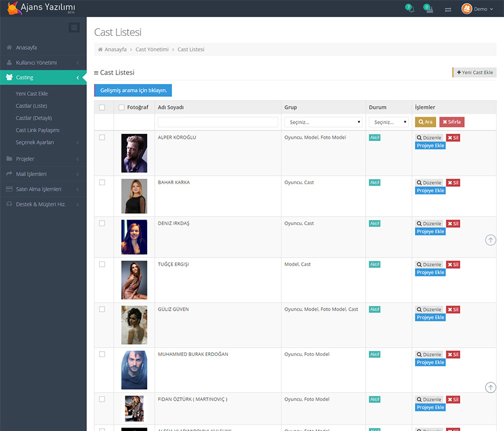Click Düzenle for ALPER KÖROĞLU
504x431 pixels.
pos(429,138)
